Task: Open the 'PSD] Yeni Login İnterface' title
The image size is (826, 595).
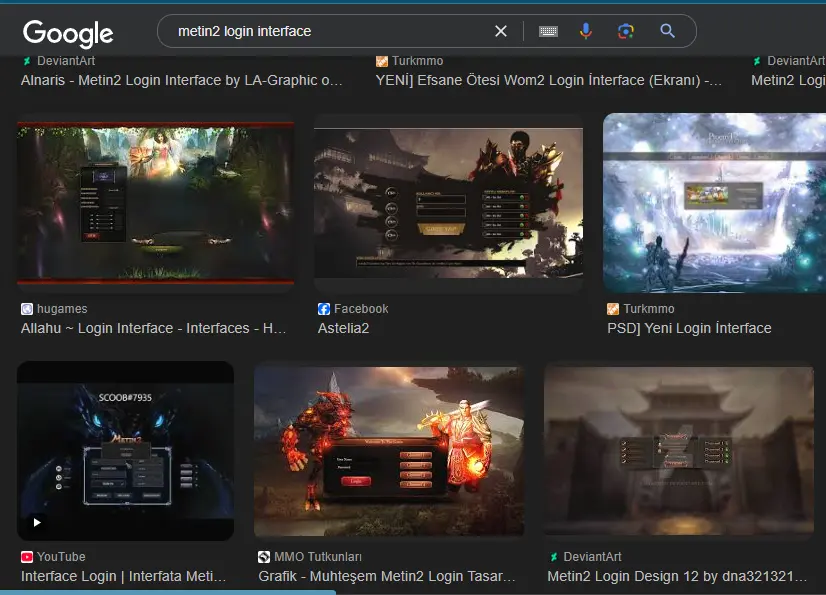Action: click(x=689, y=328)
